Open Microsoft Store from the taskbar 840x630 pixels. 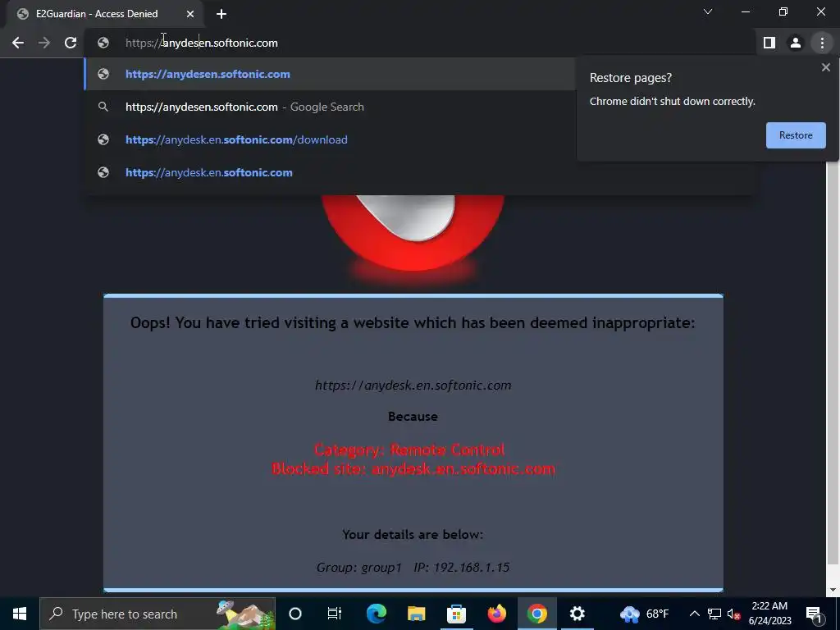click(x=456, y=614)
